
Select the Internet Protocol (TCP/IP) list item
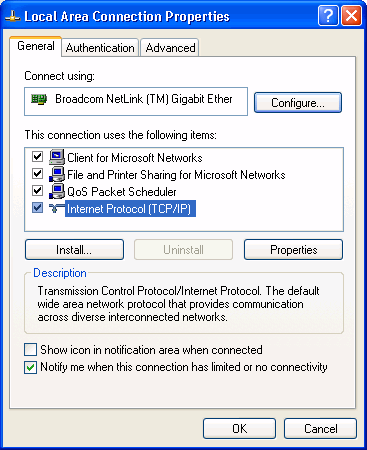[x=129, y=209]
